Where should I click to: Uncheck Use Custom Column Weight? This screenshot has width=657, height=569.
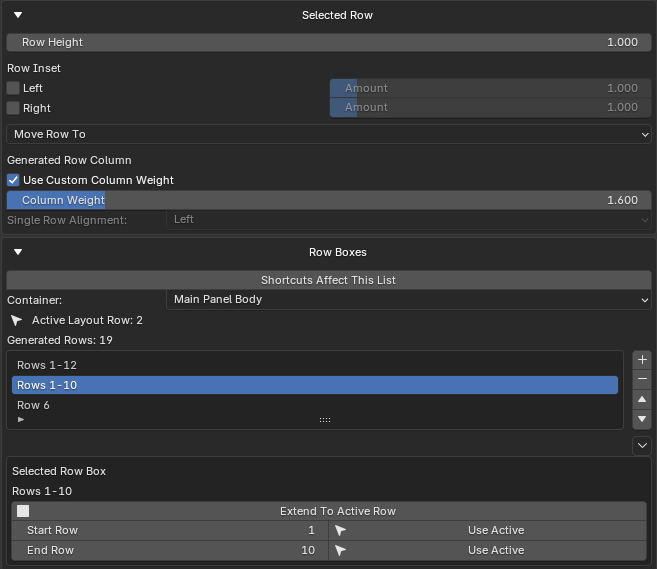pos(13,180)
